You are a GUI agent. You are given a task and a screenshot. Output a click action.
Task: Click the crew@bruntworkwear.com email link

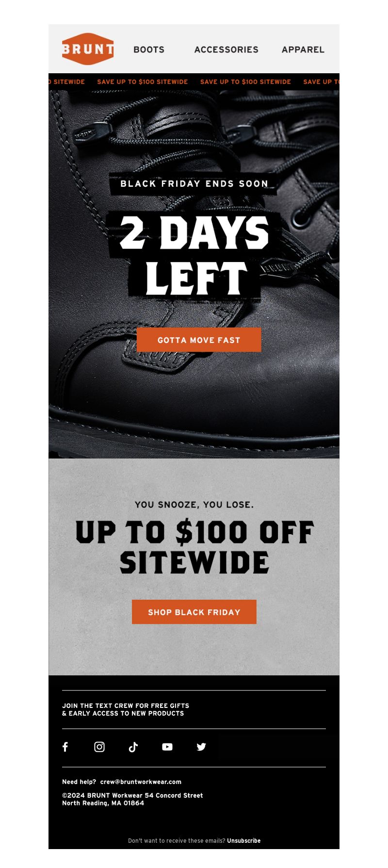pos(141,782)
